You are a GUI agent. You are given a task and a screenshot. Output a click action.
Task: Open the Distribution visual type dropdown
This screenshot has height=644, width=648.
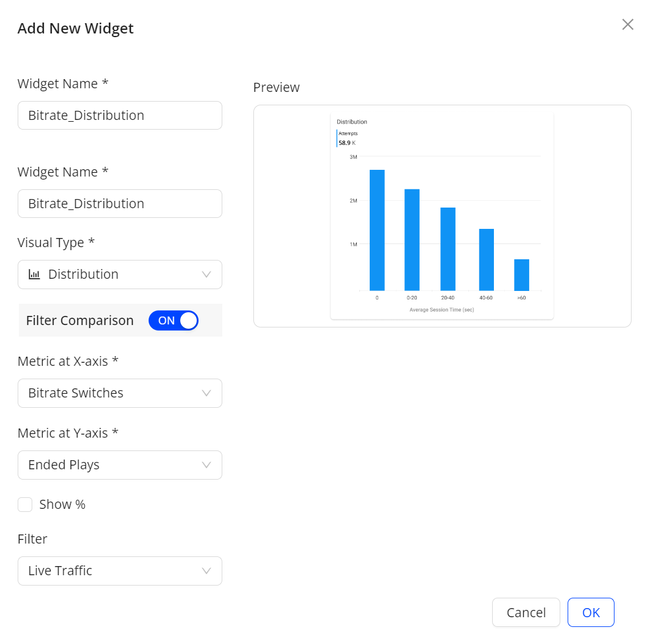[119, 275]
